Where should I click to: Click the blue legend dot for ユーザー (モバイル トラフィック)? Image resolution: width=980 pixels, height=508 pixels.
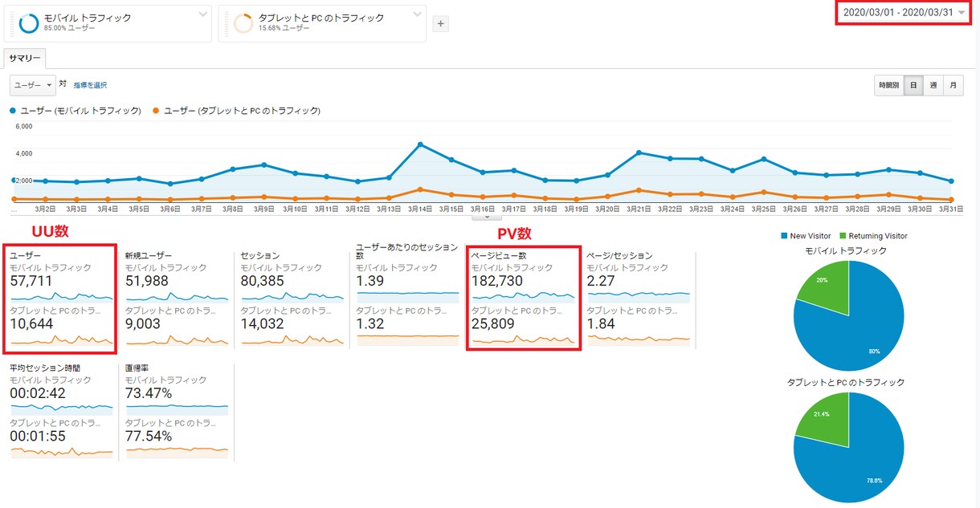pyautogui.click(x=13, y=111)
